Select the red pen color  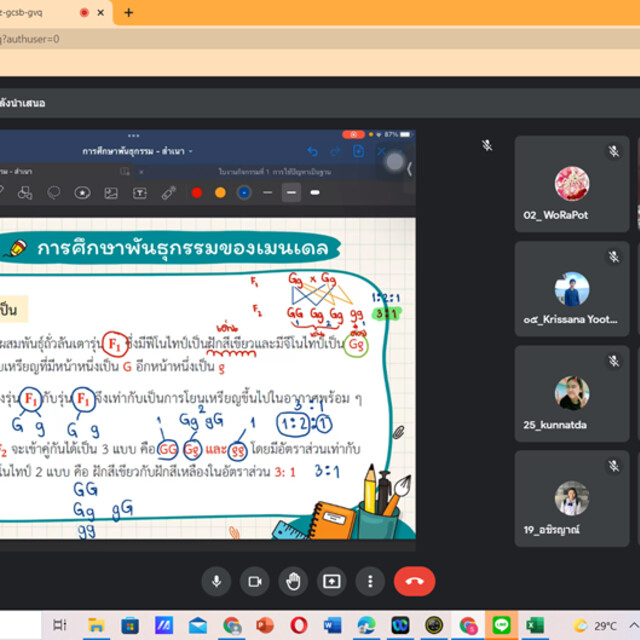coord(197,192)
